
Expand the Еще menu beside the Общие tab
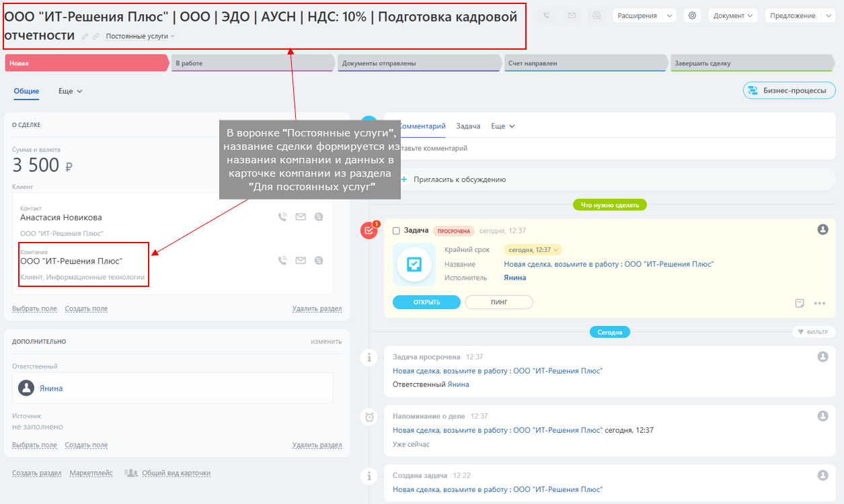pyautogui.click(x=71, y=91)
